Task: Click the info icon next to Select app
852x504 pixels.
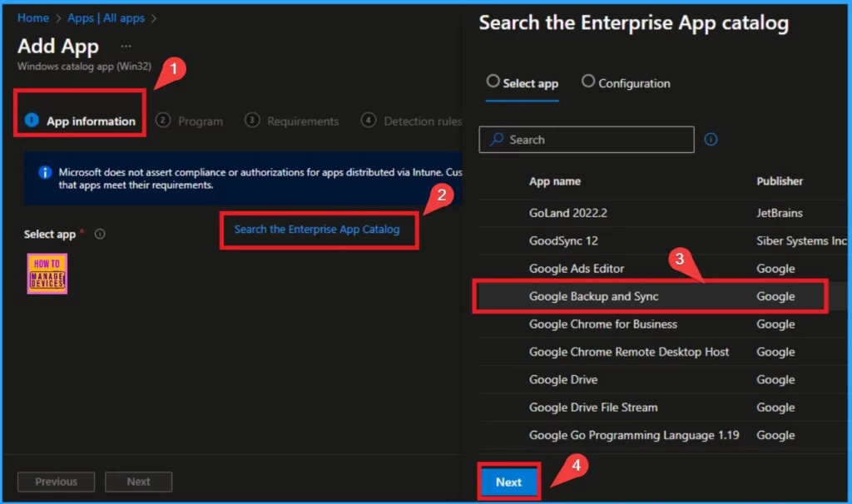Action: [100, 234]
